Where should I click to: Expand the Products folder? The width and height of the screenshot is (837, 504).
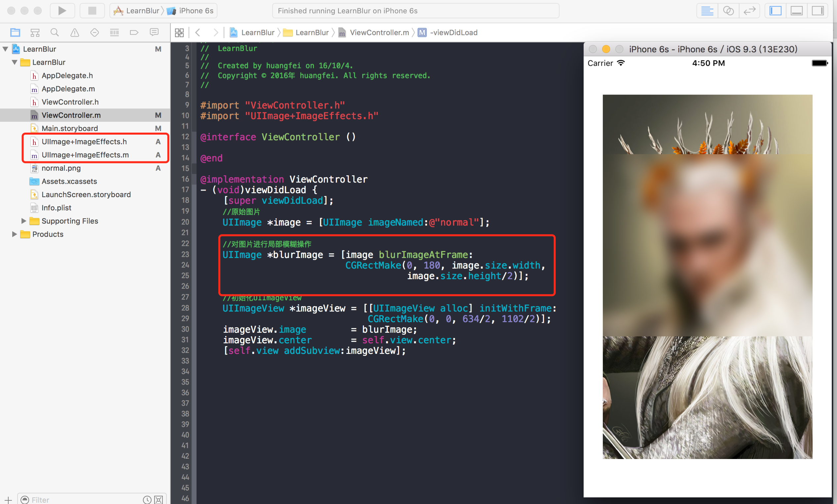[14, 234]
